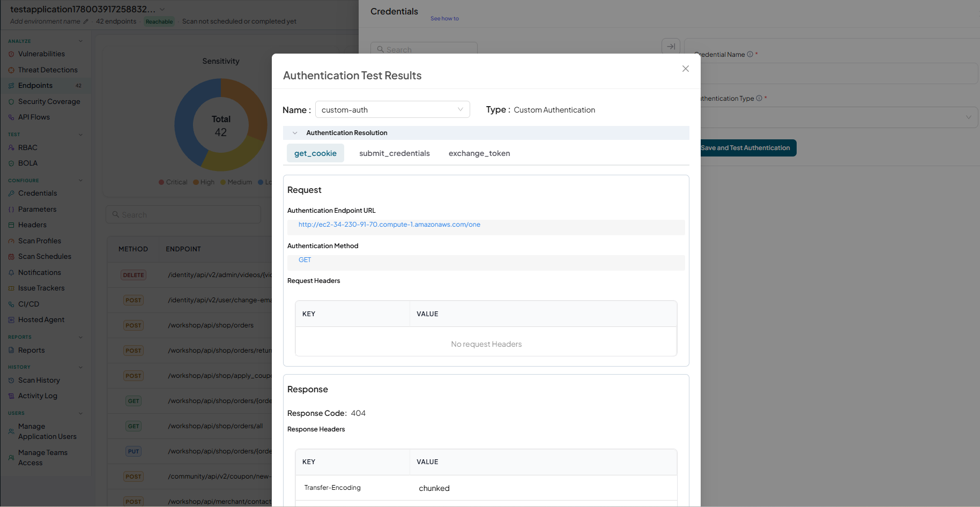
Task: Click the RBAC sidebar icon
Action: [11, 148]
